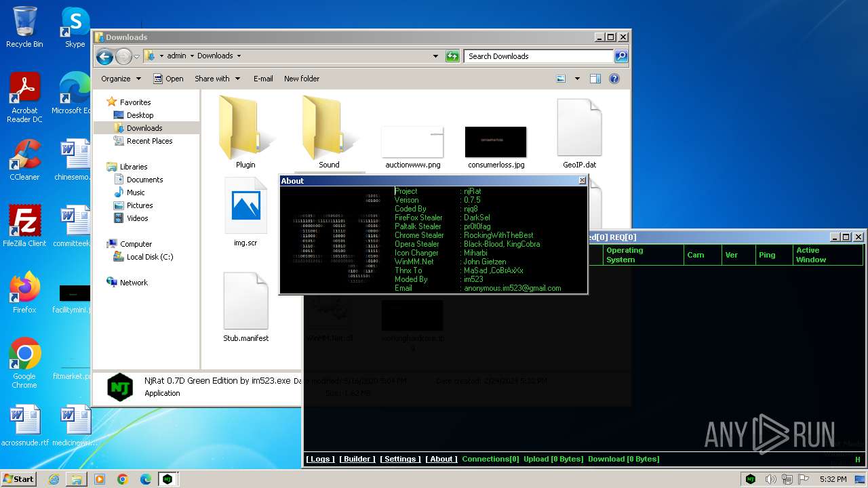Open the Logs section in njRat
Viewport: 868px width, 488px height.
319,459
